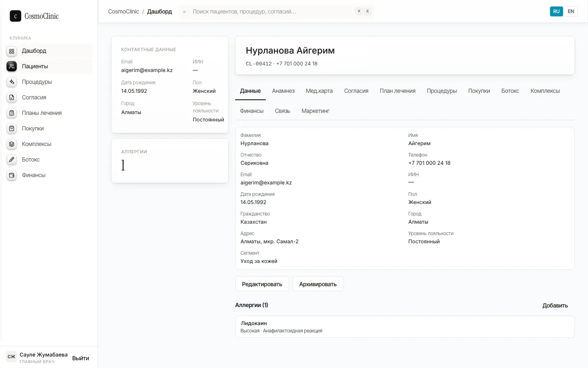The width and height of the screenshot is (588, 368).
Task: Switch to the Анамнез tab
Action: point(283,91)
